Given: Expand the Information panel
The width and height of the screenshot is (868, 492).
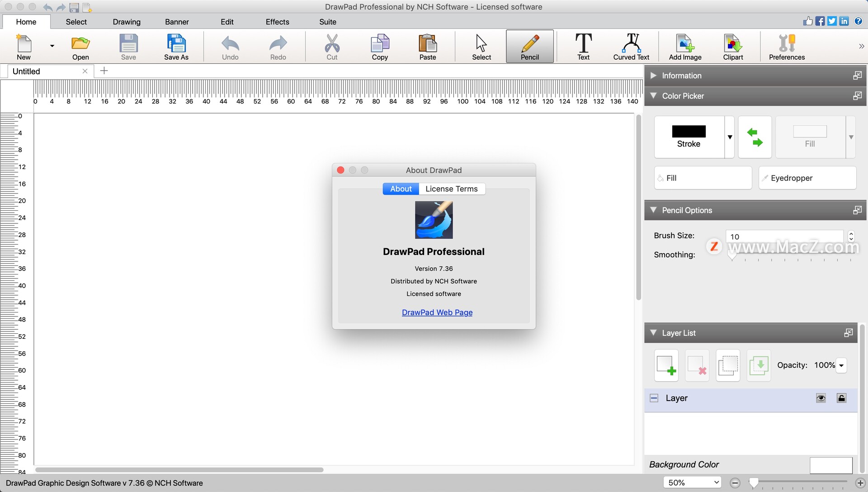Looking at the screenshot, I should tap(653, 76).
